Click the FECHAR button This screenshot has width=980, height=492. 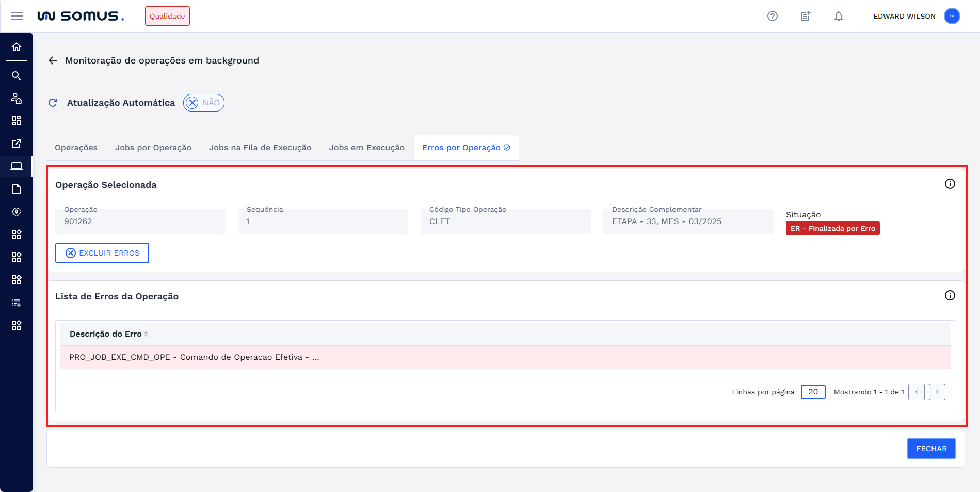pyautogui.click(x=931, y=449)
